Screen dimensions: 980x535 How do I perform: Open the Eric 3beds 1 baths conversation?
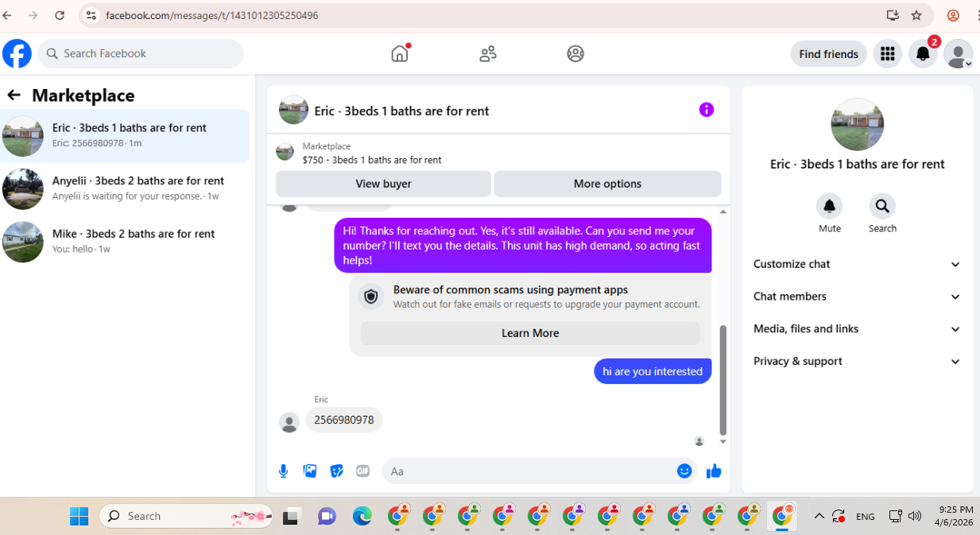125,136
